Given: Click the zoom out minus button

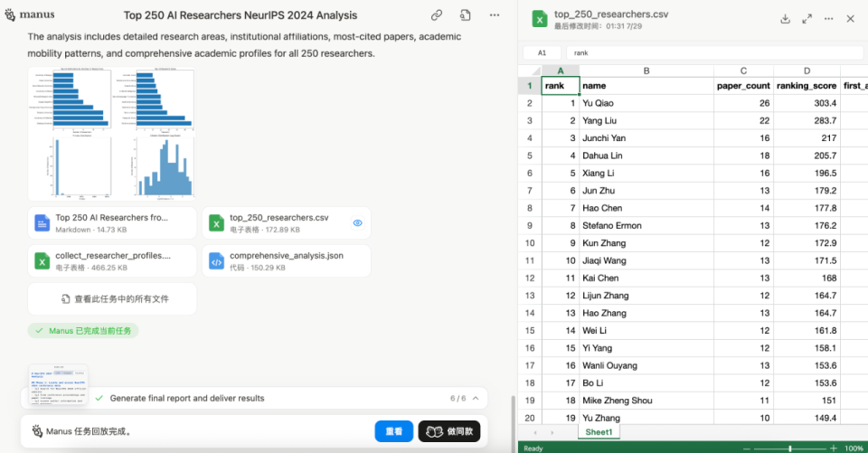Looking at the screenshot, I should [x=746, y=448].
